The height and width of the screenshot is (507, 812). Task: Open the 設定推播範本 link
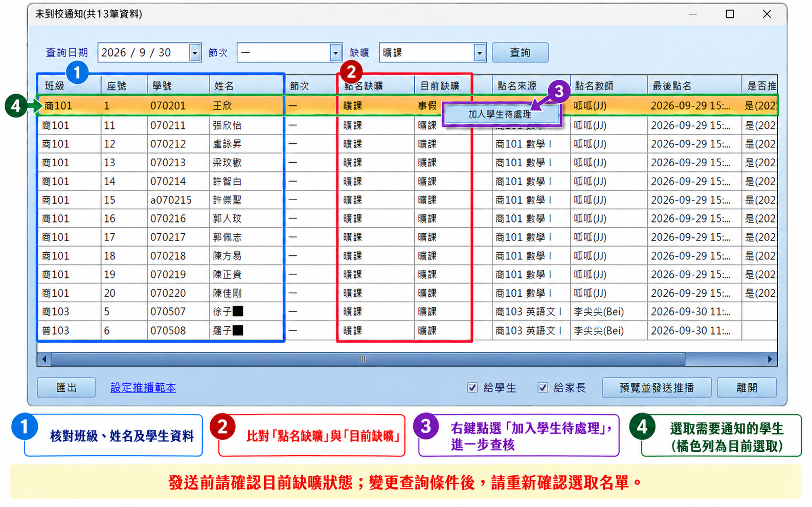point(143,388)
